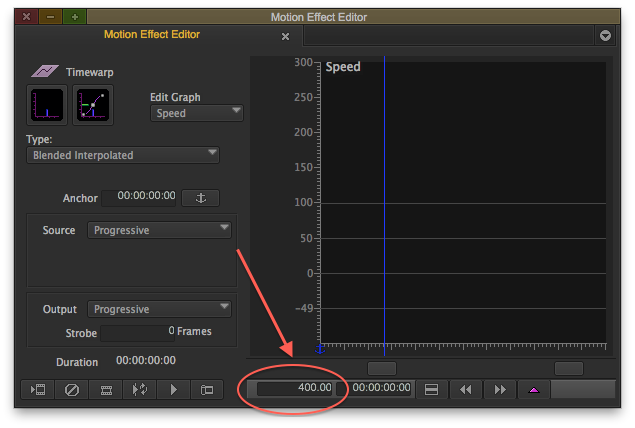635x428 pixels.
Task: Click the Render Effect filmstrip icon
Action: [106, 390]
